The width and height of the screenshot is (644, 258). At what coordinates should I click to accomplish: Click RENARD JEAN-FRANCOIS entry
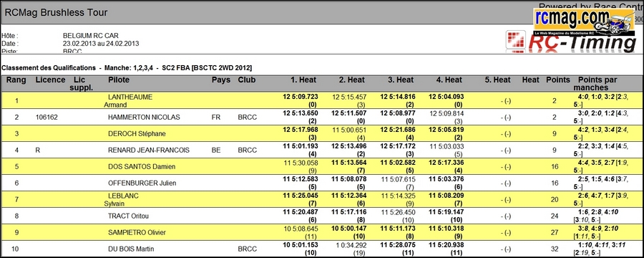tap(149, 150)
